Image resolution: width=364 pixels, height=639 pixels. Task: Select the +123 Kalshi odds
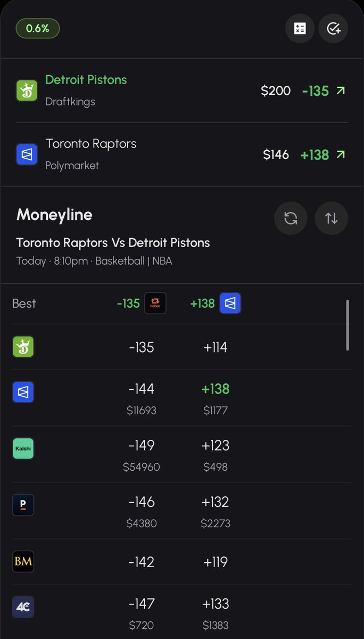point(216,445)
